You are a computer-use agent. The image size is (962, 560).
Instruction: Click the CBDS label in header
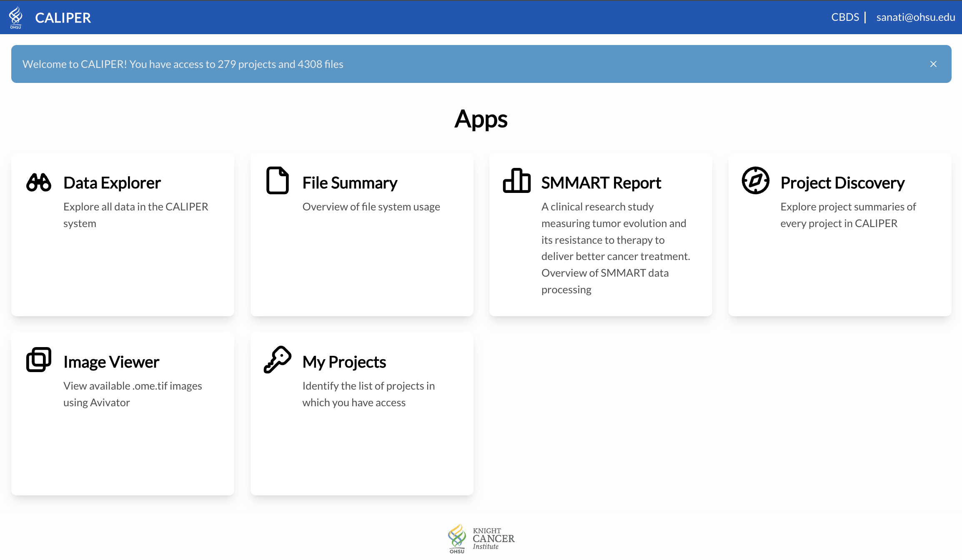tap(845, 17)
